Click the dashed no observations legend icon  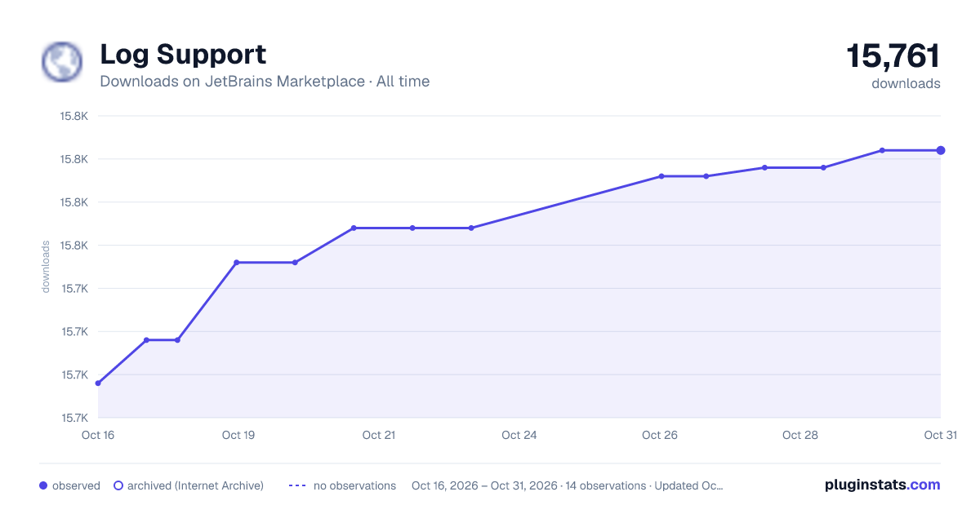coord(296,485)
